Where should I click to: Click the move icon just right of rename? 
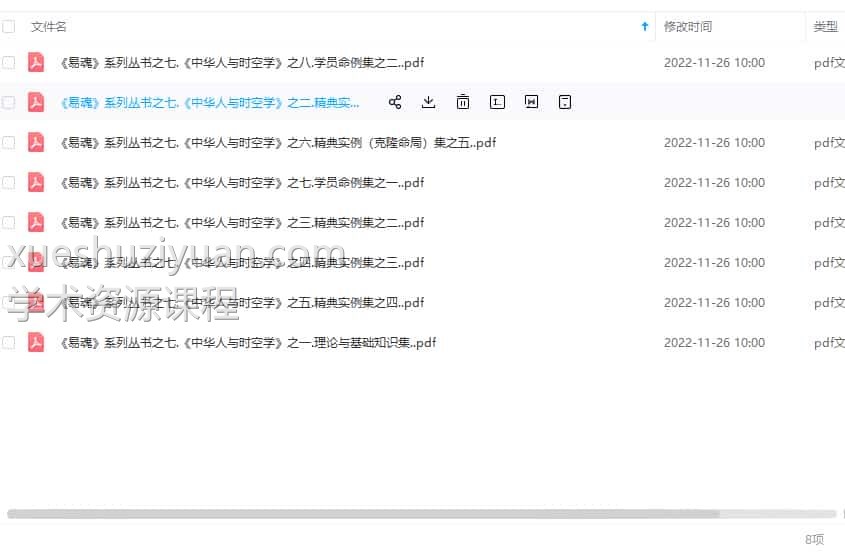point(532,102)
